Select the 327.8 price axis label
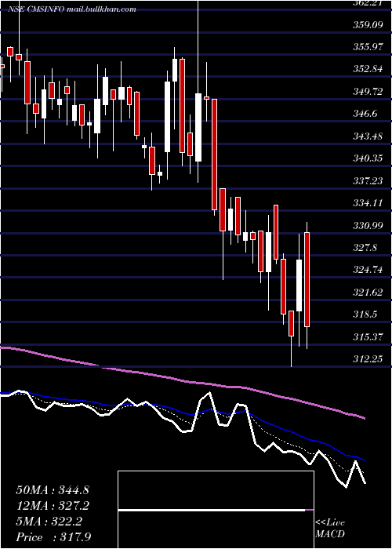The image size is (392, 549). click(x=365, y=248)
